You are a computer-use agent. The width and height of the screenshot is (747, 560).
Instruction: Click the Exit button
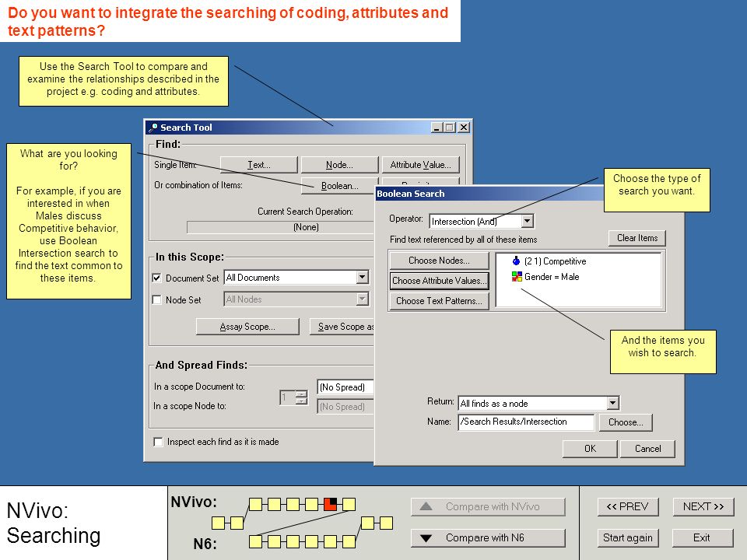click(x=702, y=538)
